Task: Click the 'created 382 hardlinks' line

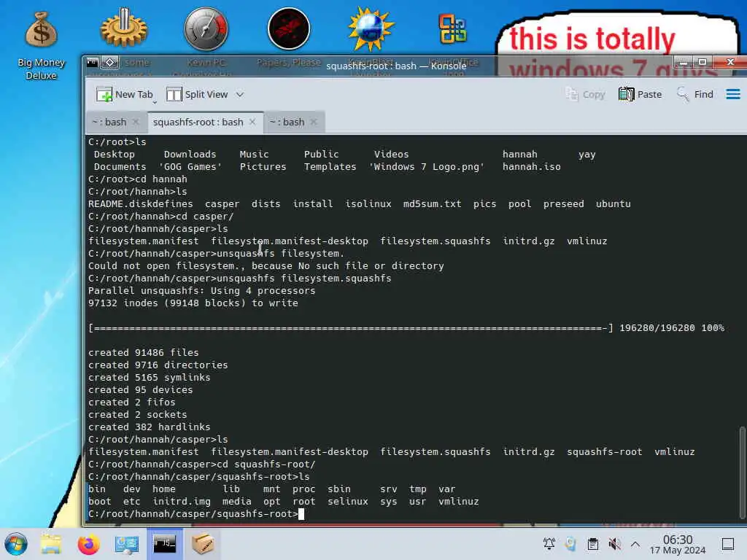Action: pyautogui.click(x=149, y=427)
